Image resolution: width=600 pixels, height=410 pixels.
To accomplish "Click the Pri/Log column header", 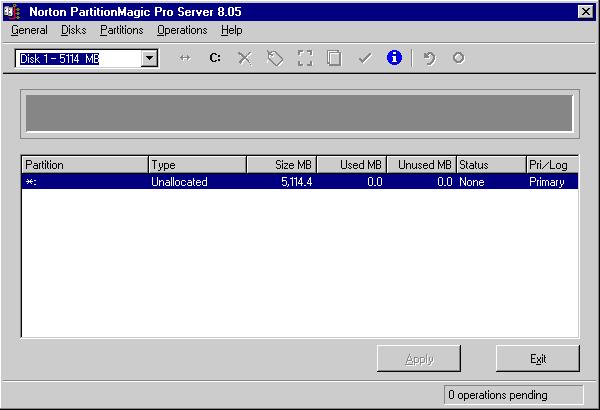I will click(x=552, y=165).
